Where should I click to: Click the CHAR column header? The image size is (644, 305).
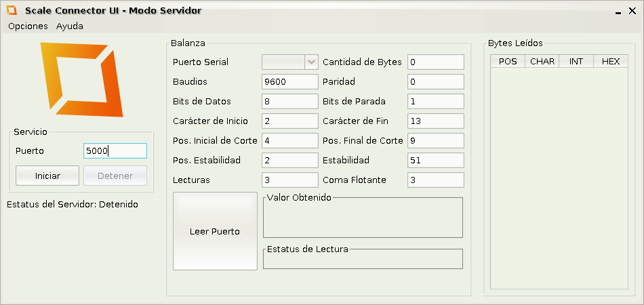(x=542, y=62)
